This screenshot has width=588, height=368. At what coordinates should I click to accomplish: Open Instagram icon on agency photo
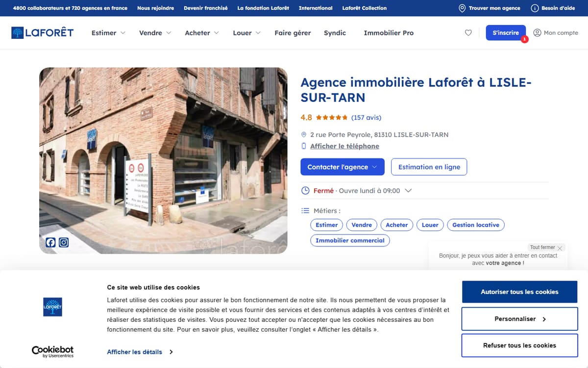tap(64, 242)
